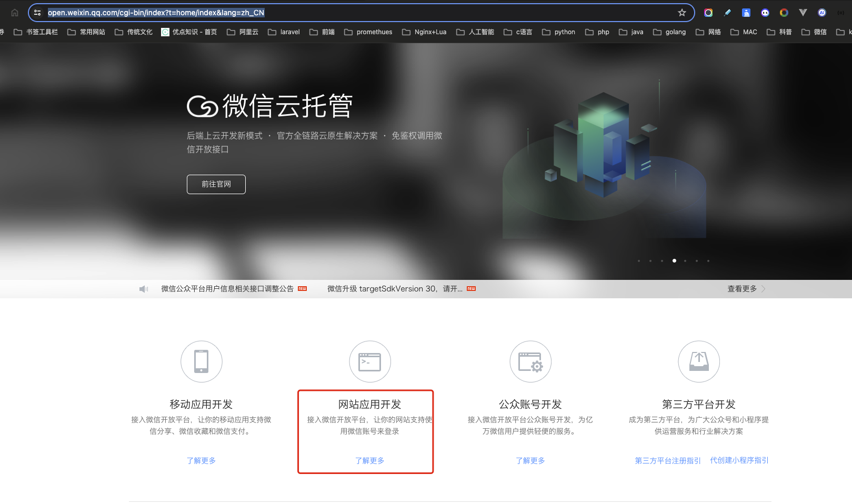Image resolution: width=852 pixels, height=504 pixels.
Task: Click the 移动应用开发 heading
Action: tap(201, 404)
